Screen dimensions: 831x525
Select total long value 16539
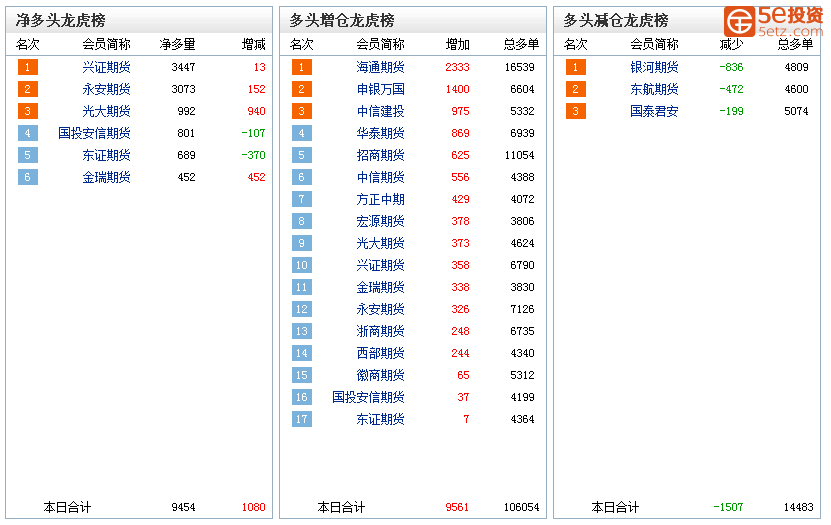[x=519, y=67]
